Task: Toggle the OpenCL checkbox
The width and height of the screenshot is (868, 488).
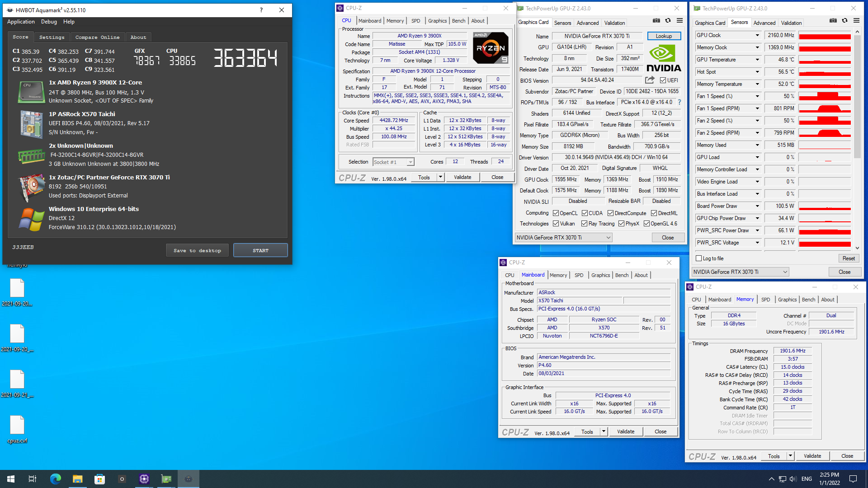Action: pyautogui.click(x=556, y=213)
